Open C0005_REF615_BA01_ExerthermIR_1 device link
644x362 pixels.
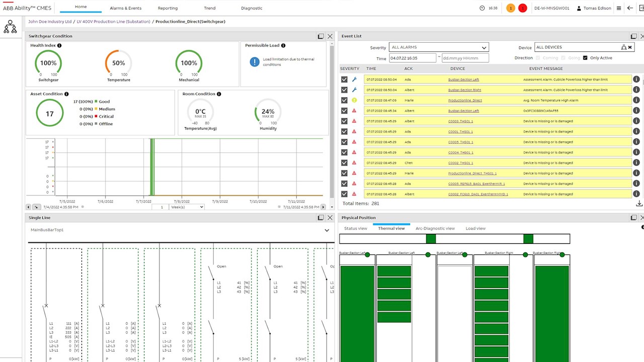click(x=476, y=184)
